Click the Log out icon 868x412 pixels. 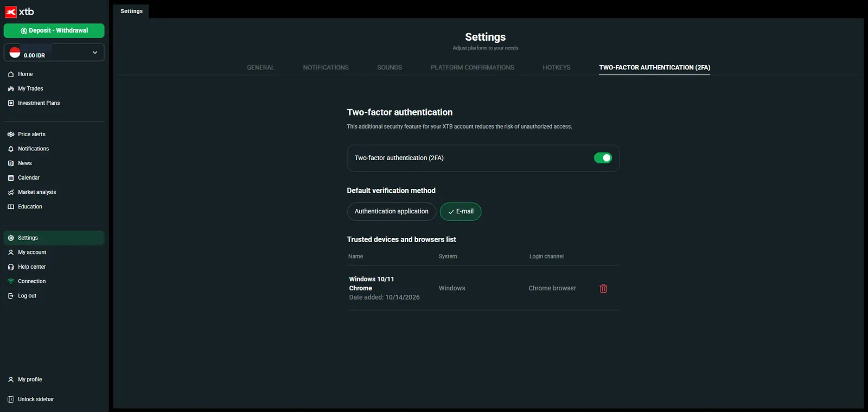pos(11,296)
